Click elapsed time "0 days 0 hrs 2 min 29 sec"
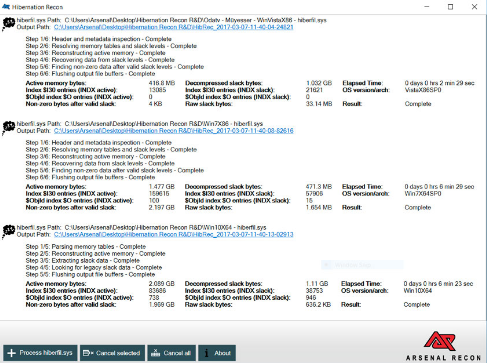The height and width of the screenshot is (363, 487). 439,83
